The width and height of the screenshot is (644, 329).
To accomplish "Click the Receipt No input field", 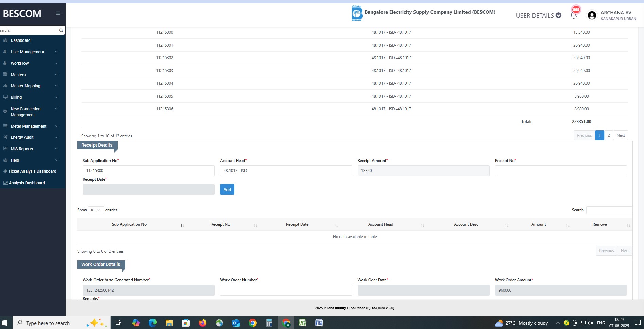I will click(560, 171).
